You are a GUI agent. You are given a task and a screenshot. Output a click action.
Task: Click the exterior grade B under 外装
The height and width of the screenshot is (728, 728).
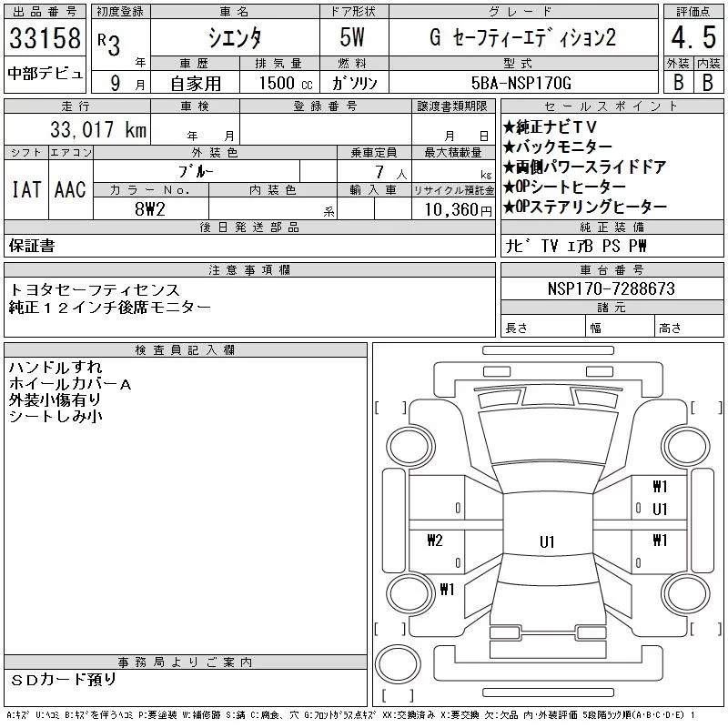678,82
